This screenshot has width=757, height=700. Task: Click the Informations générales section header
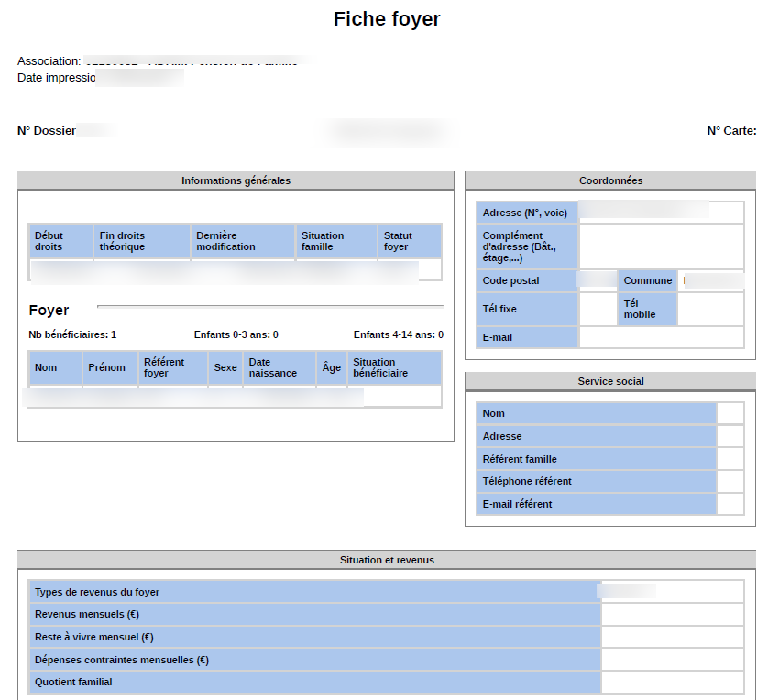pyautogui.click(x=236, y=180)
